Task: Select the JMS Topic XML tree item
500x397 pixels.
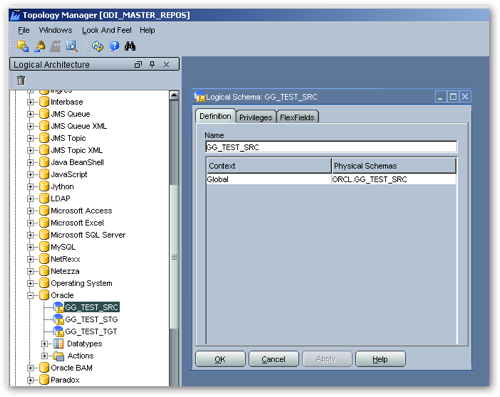Action: click(77, 150)
